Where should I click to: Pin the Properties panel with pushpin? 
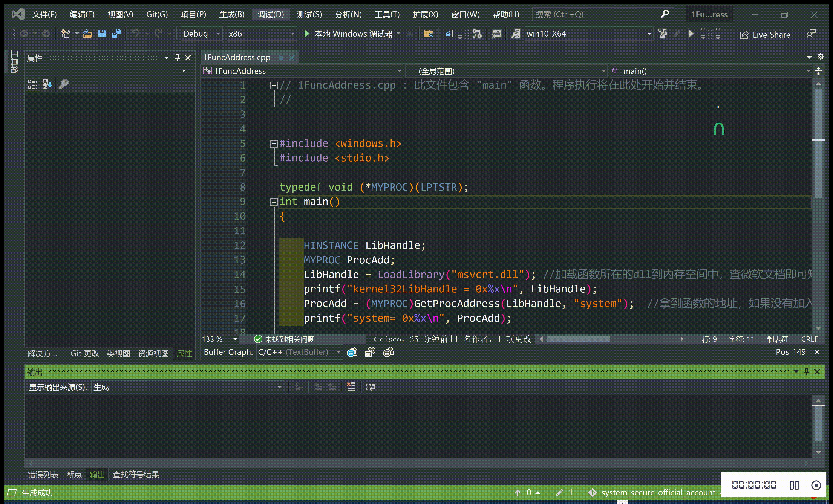pos(177,58)
